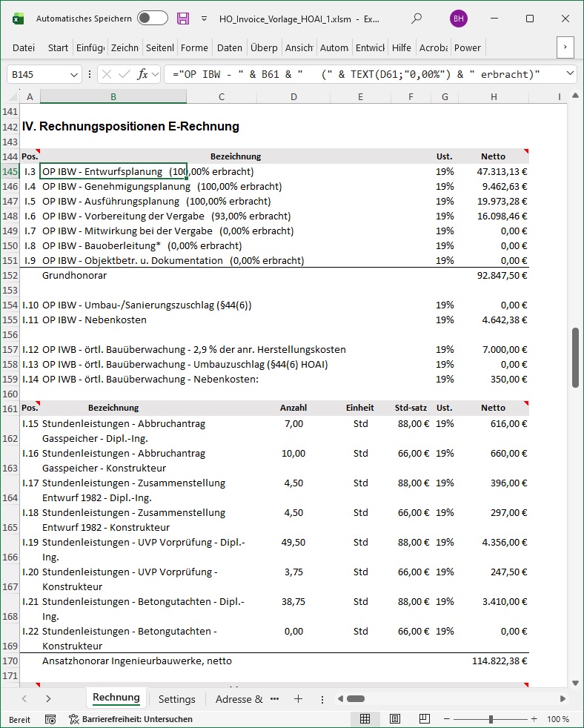This screenshot has width=584, height=728.
Task: Click the horizontal scrollbar thumb
Action: (x=356, y=698)
